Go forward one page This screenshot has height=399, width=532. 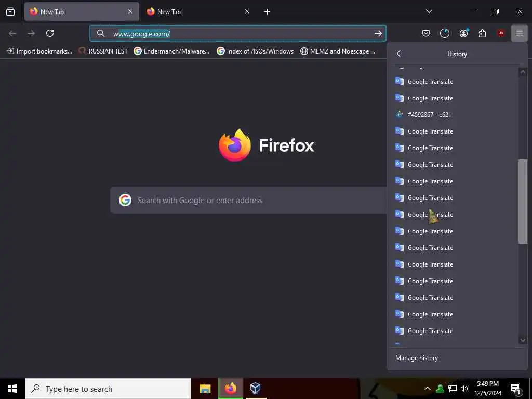[31, 33]
